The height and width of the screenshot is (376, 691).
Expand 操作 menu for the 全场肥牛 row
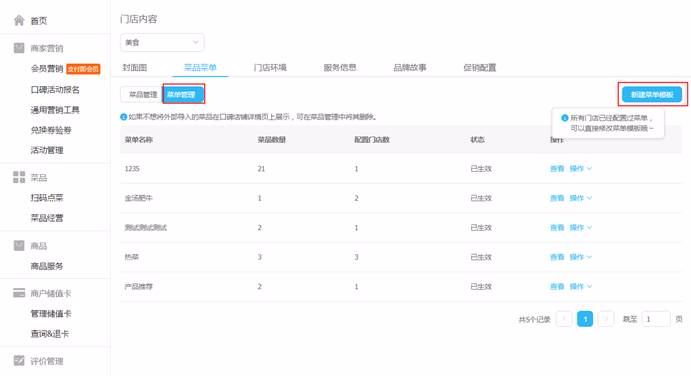(x=581, y=198)
